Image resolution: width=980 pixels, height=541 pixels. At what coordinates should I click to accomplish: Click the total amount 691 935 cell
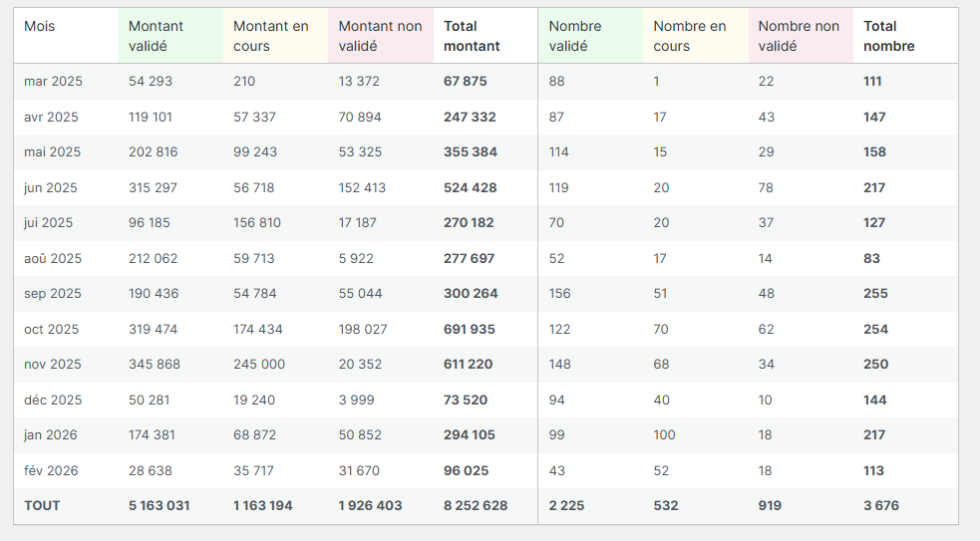tap(470, 329)
